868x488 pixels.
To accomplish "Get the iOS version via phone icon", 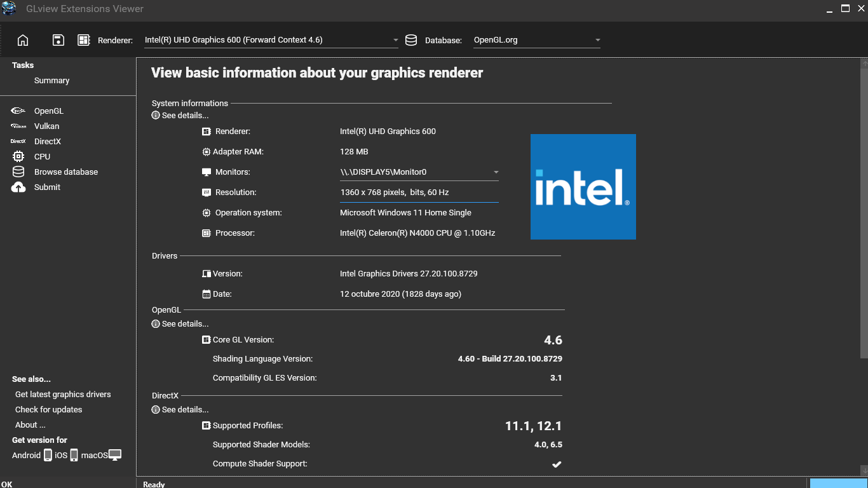I will coord(74,455).
